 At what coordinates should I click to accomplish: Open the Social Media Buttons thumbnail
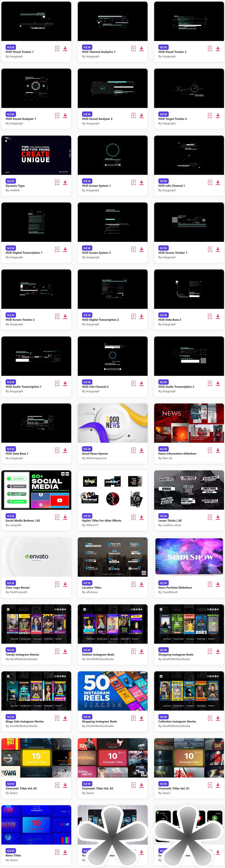point(36,490)
